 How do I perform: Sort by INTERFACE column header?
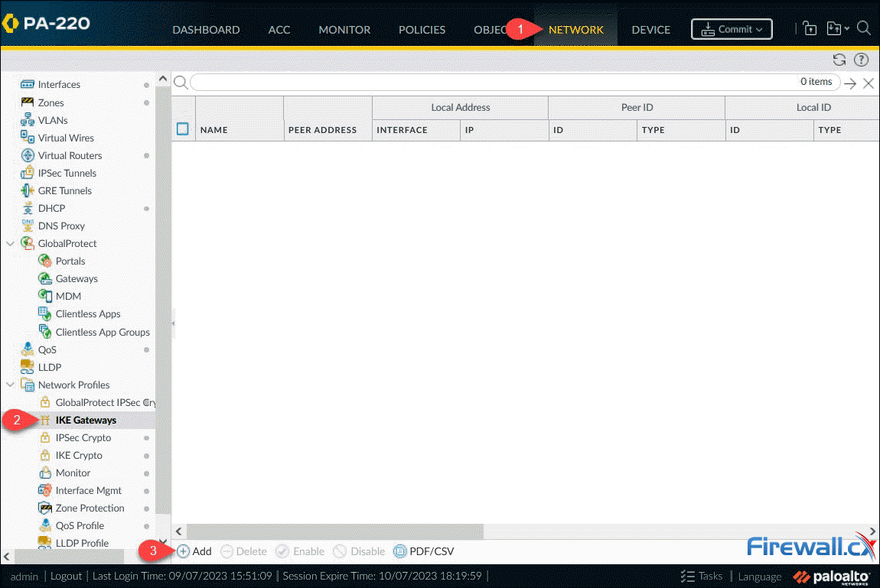point(402,130)
